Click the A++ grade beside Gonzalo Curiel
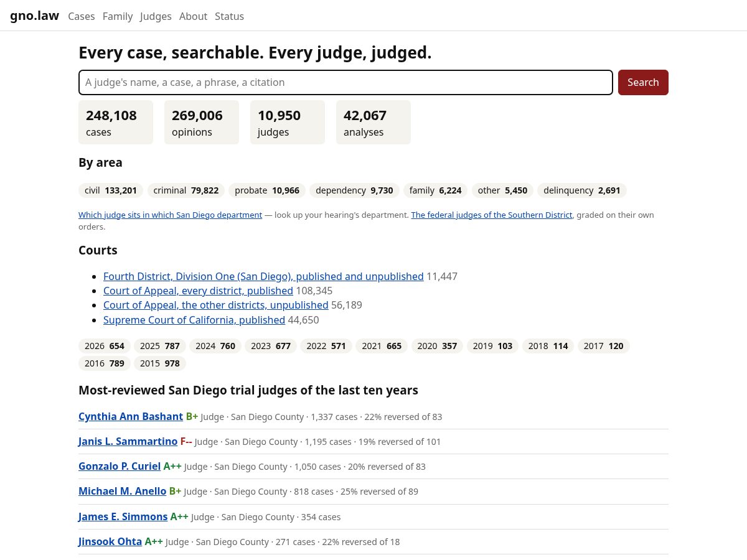The height and width of the screenshot is (560, 747). (x=172, y=466)
